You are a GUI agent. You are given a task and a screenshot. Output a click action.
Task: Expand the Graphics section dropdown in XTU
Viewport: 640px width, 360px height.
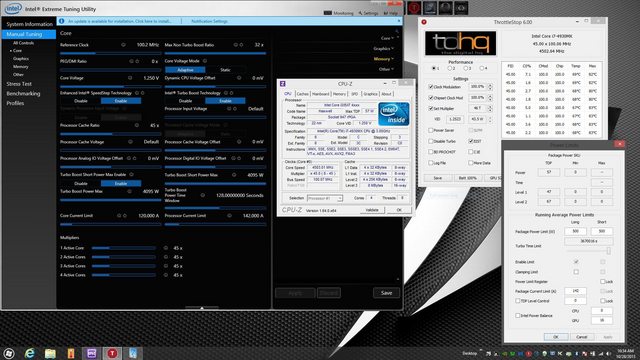(383, 49)
